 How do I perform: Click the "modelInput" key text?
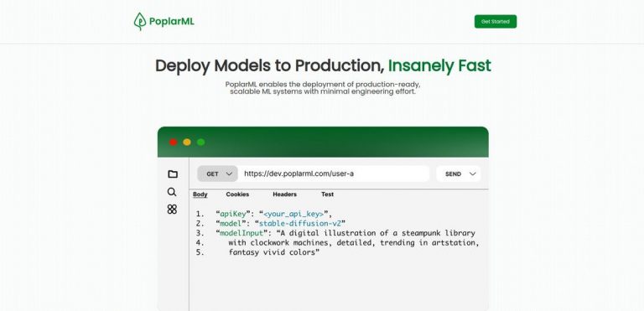tap(241, 233)
